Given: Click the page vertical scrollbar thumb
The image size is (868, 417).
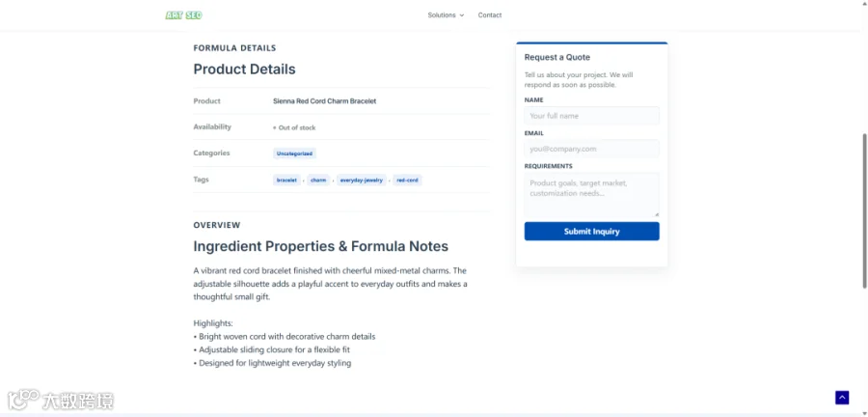Looking at the screenshot, I should 865,210.
